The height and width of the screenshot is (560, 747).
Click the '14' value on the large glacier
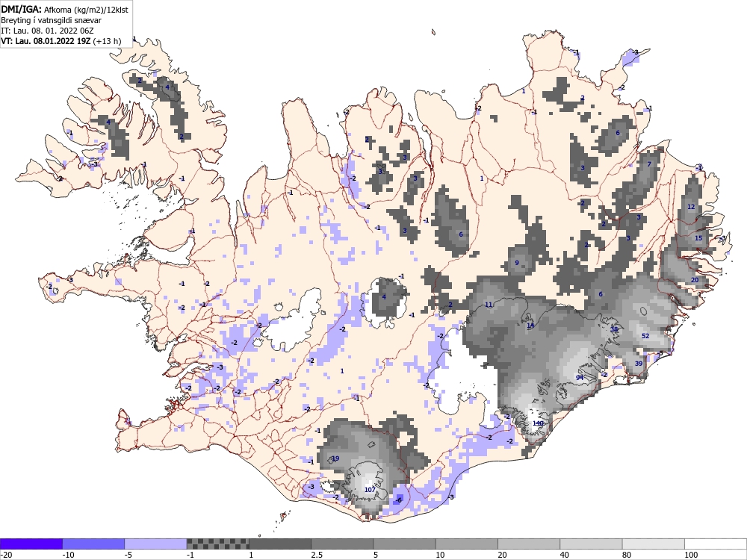[530, 326]
